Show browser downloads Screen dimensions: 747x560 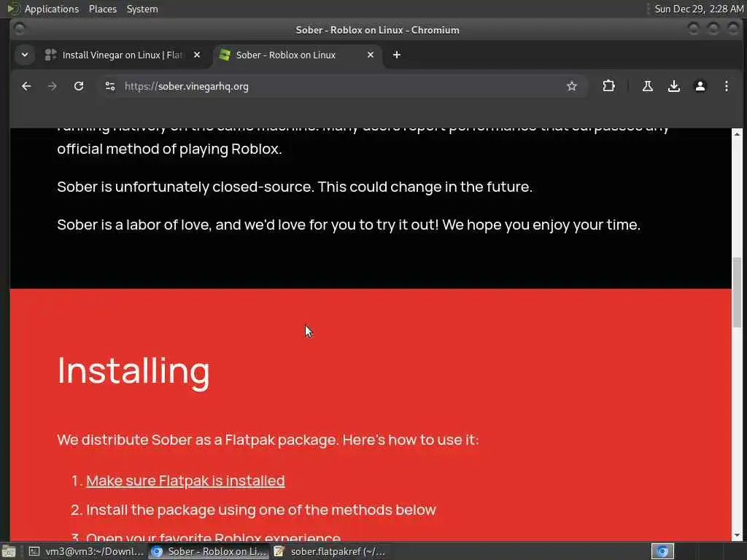coord(673,86)
